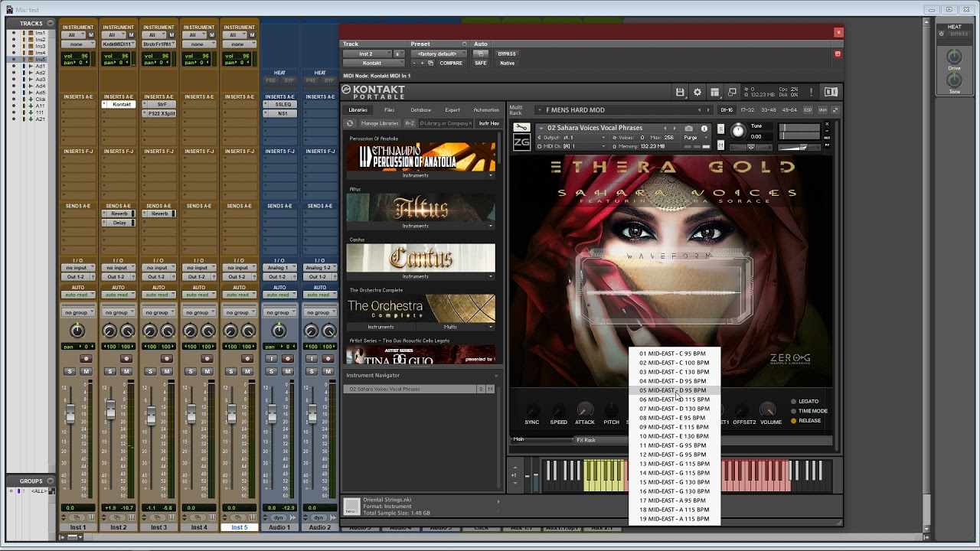Click the pan knob on Inst 1 channel

[x=77, y=331]
